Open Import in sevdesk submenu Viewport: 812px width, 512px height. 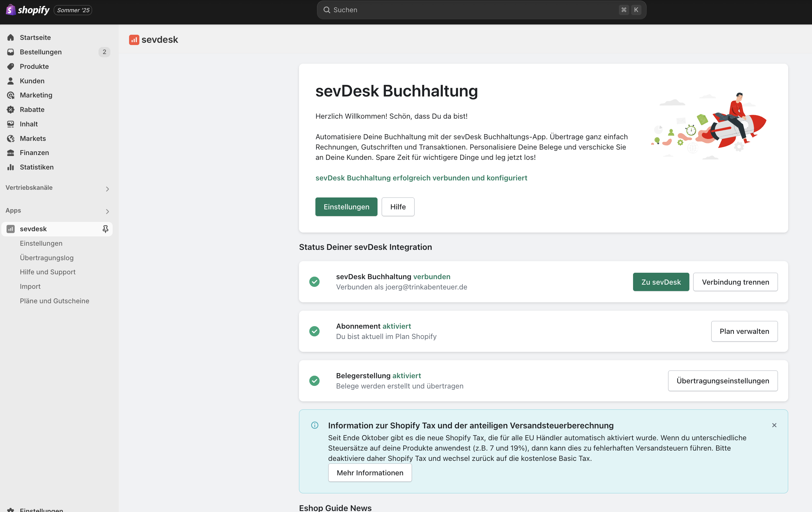pyautogui.click(x=30, y=286)
